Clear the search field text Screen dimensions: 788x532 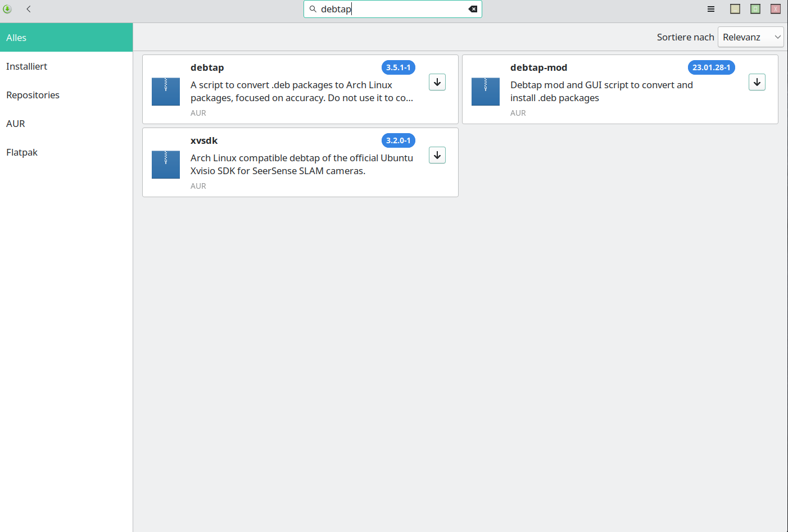[x=473, y=9]
